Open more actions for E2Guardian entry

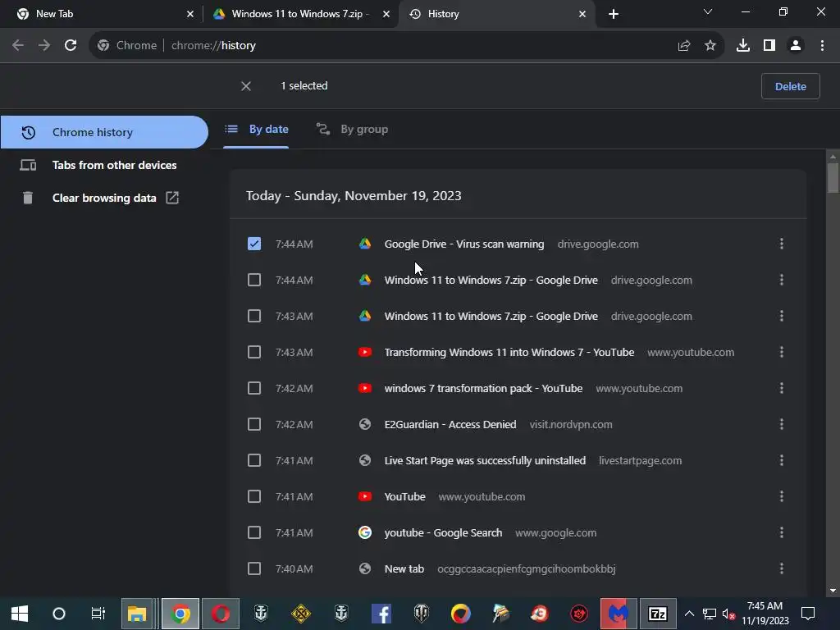click(782, 424)
